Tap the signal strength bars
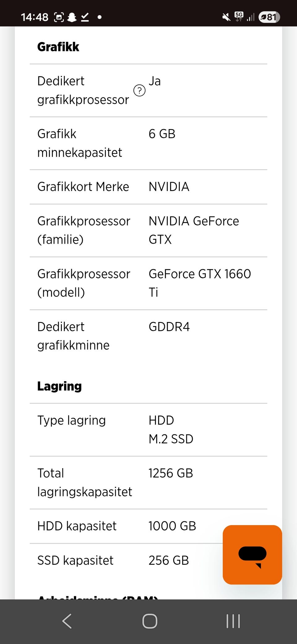The width and height of the screenshot is (297, 644). click(251, 17)
